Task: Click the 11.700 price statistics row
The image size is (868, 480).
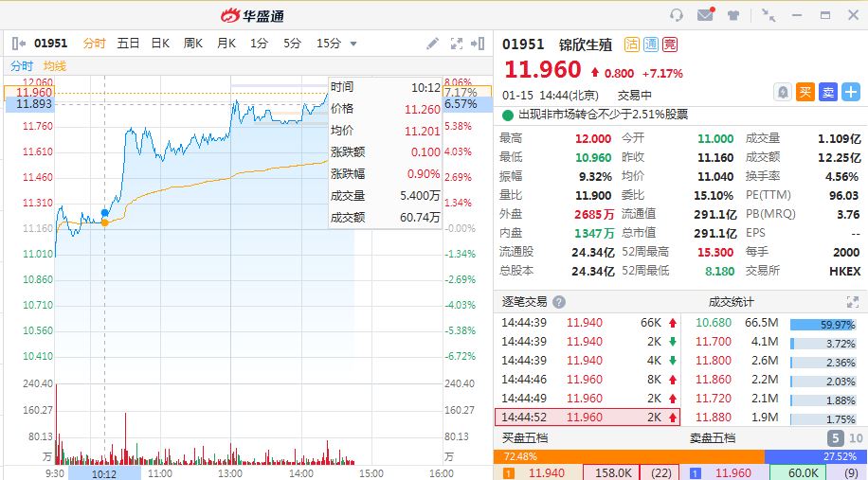Action: click(x=774, y=342)
